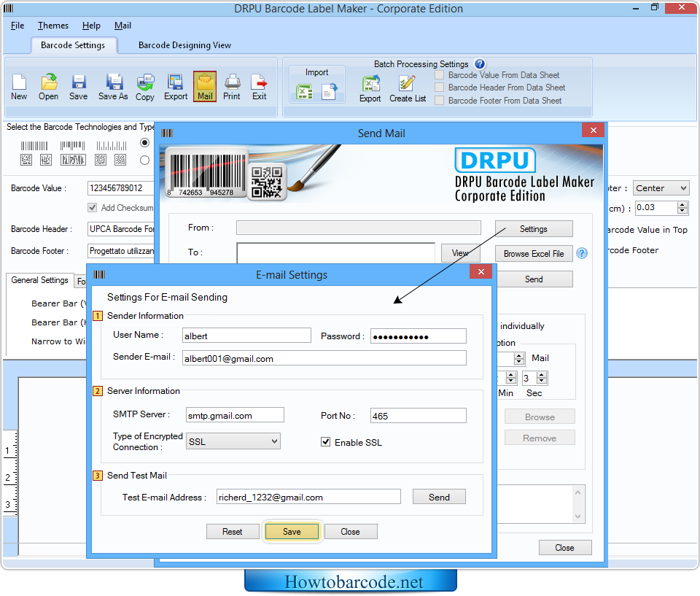This screenshot has height=596, width=700.
Task: Click the View button beside To field
Action: pyautogui.click(x=460, y=253)
